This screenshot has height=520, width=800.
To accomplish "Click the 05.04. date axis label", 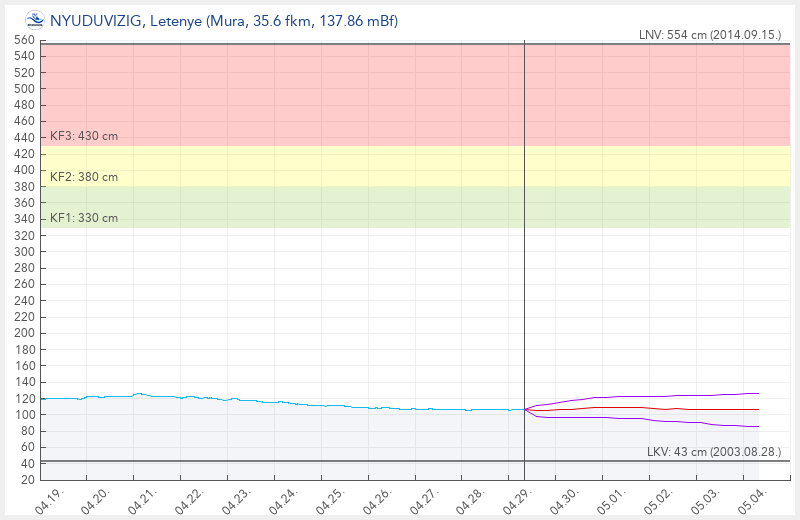I will pyautogui.click(x=752, y=500).
